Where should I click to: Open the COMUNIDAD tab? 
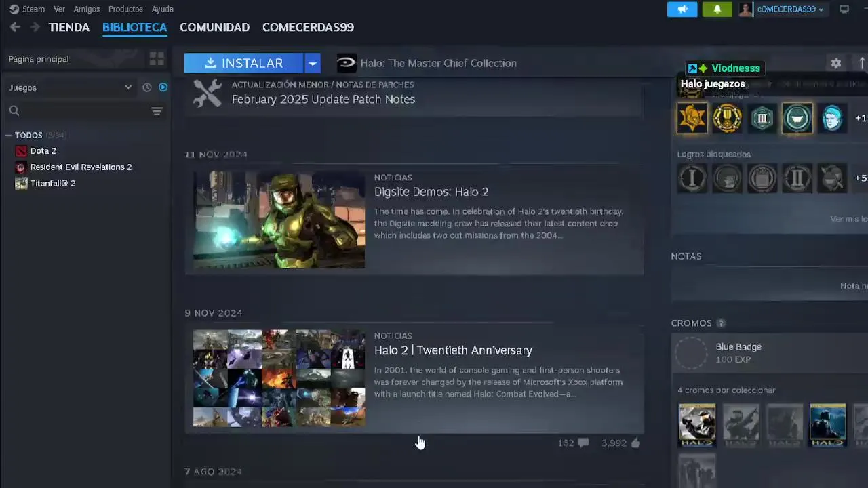[x=214, y=27]
